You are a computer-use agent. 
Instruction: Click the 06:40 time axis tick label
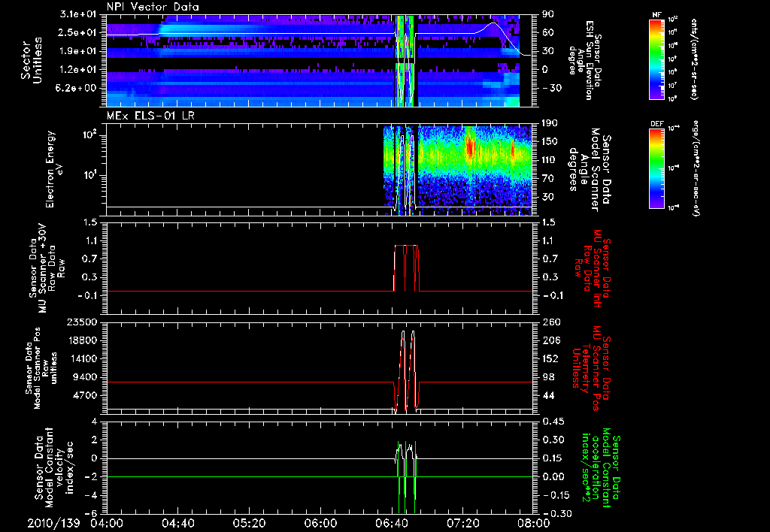coord(391,524)
